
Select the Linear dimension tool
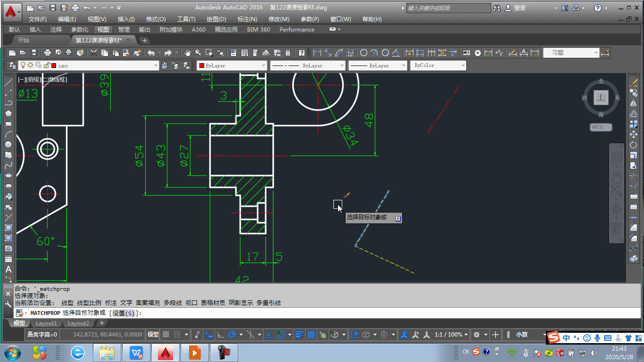point(317,53)
